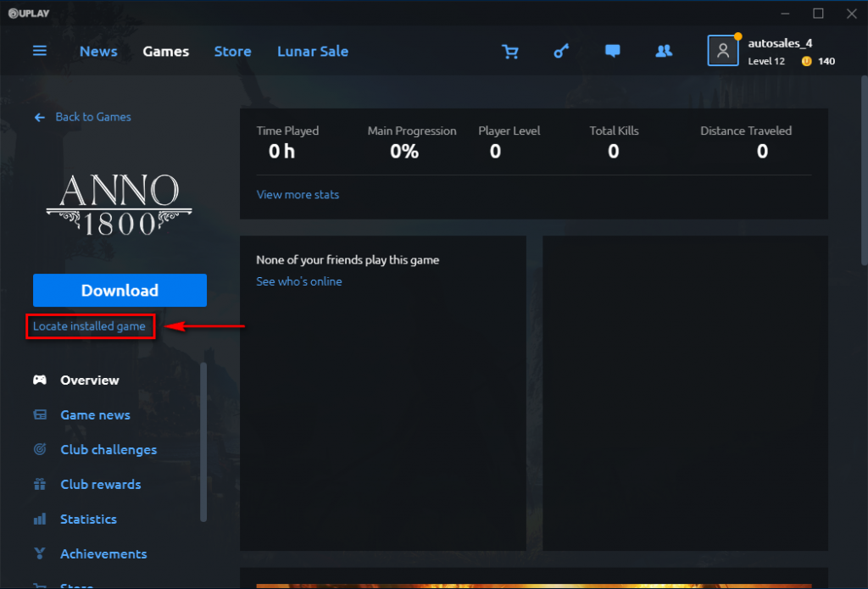This screenshot has width=868, height=589.
Task: Click View more stats link
Action: [298, 195]
